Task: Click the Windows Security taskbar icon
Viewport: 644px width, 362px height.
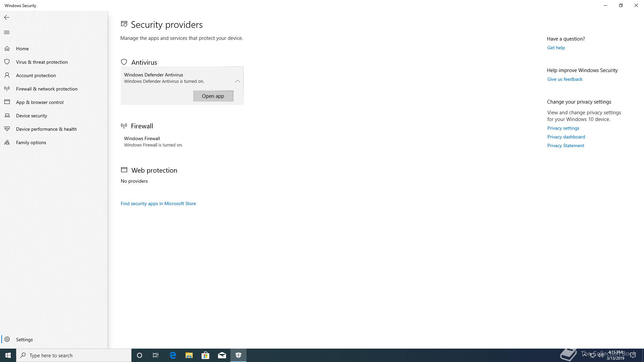Action: click(238, 355)
